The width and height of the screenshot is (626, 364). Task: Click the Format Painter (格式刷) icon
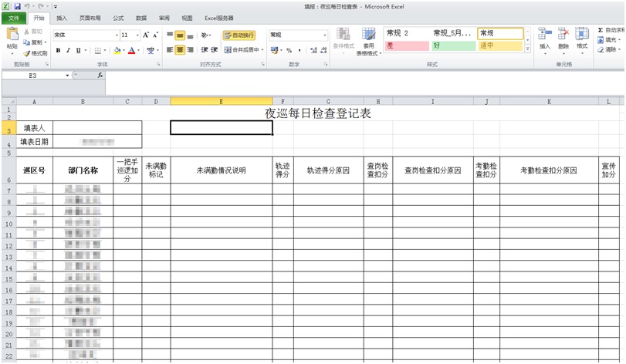coord(37,53)
